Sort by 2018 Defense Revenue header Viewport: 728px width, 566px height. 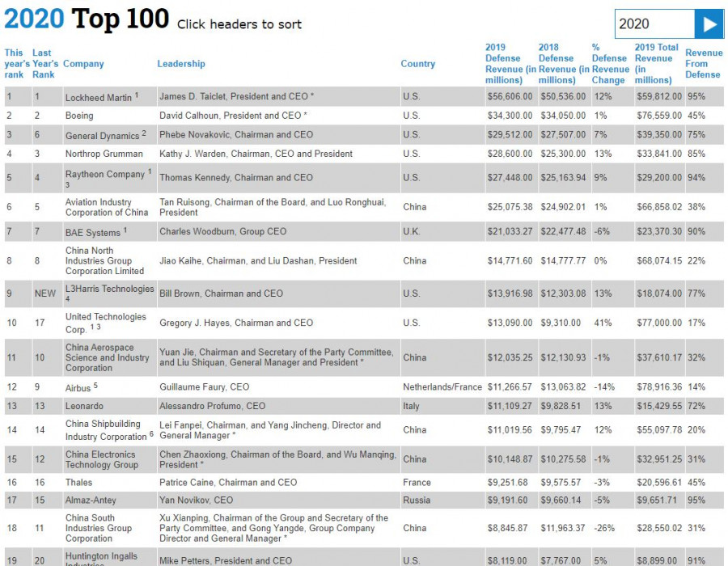point(564,64)
